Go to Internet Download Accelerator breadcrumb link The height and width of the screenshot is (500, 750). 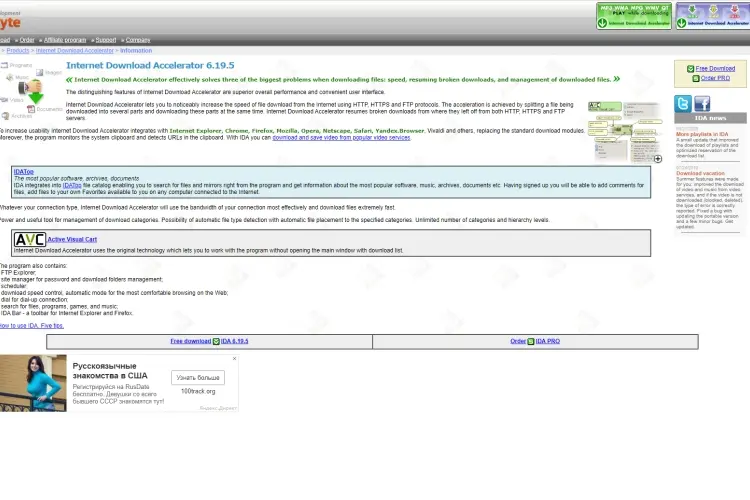(75, 51)
